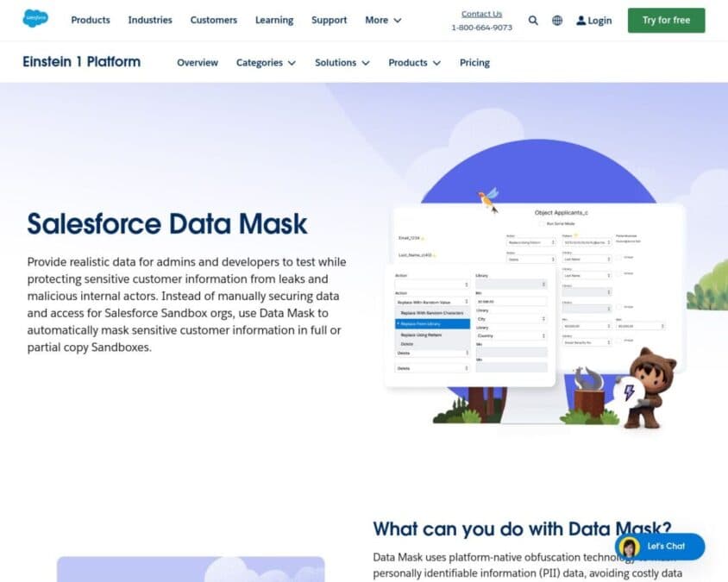Open the Pricing tab
This screenshot has height=582, width=728.
474,63
